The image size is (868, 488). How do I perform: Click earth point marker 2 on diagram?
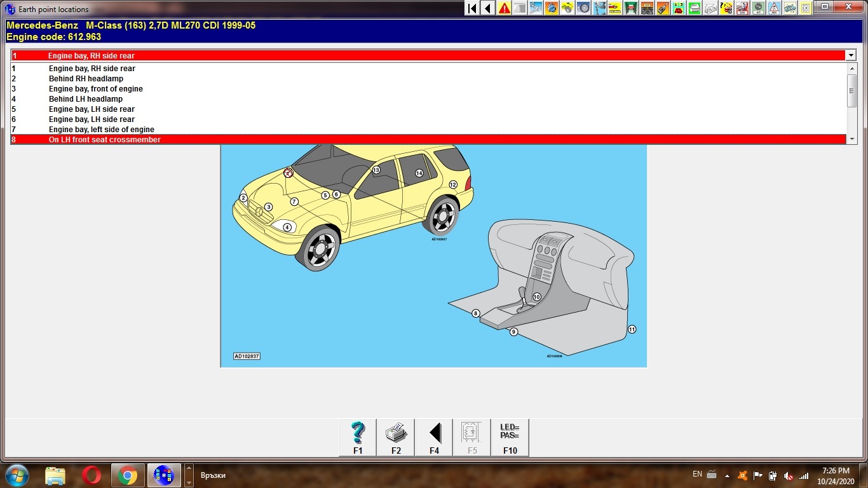point(243,198)
